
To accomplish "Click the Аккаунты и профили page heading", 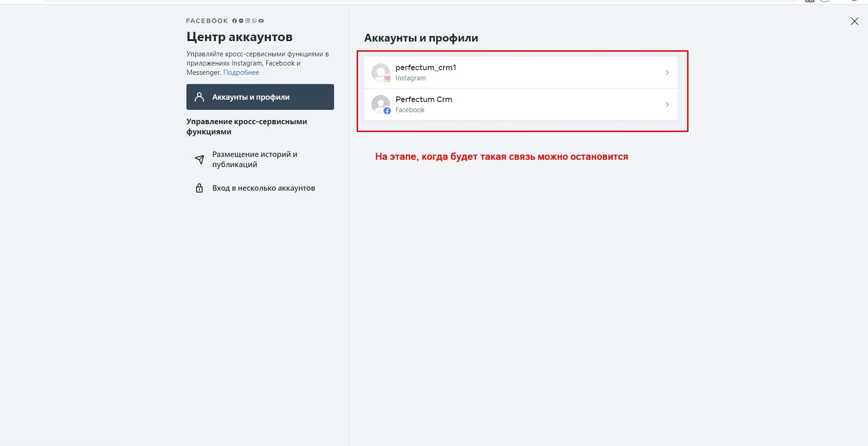I will point(421,38).
